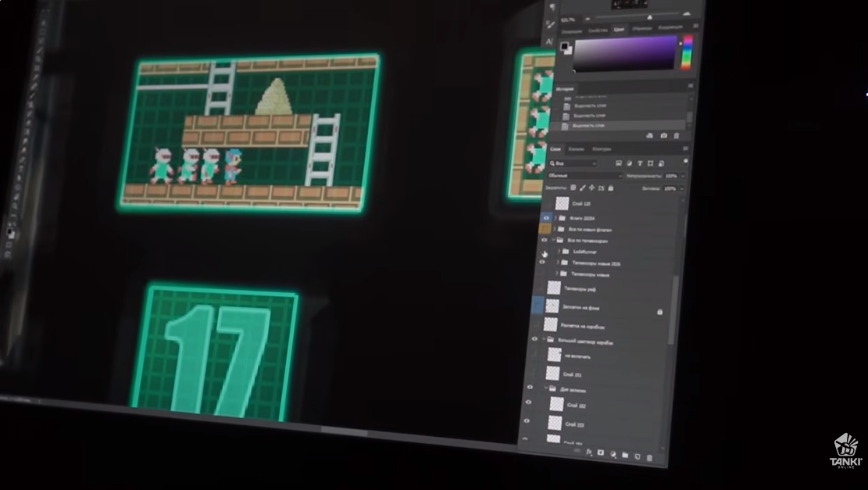Open the fill dropdown arrow
Screen dimensions: 868x490
tap(681, 188)
